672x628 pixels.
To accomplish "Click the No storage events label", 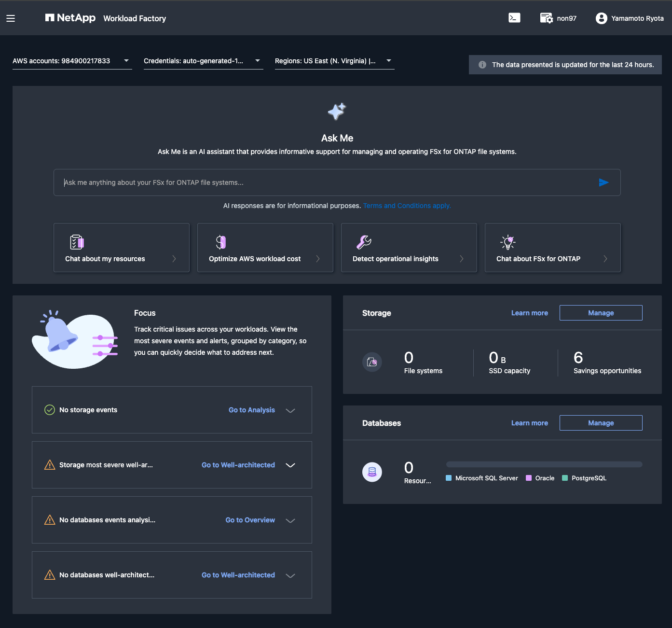I will tap(88, 410).
